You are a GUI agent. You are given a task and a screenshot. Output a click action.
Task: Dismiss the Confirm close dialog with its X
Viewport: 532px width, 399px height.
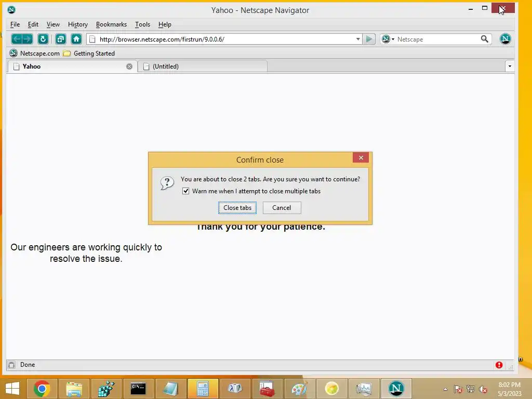pyautogui.click(x=361, y=158)
